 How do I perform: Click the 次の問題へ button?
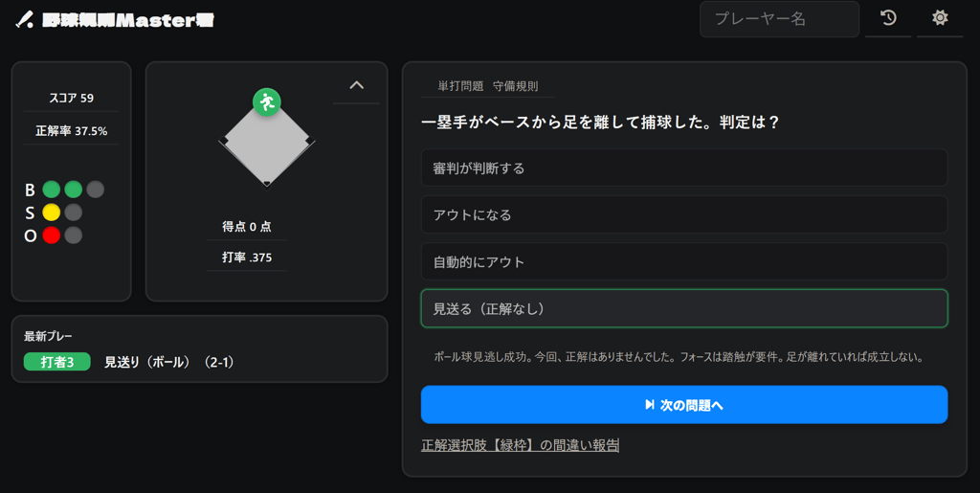point(683,405)
